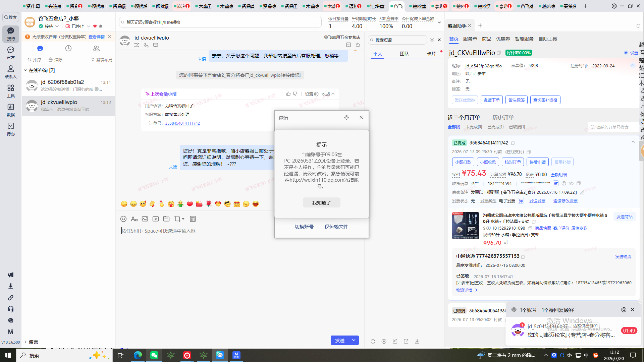Open the jd_6206f68ab01a2 conversation
The image size is (644, 362).
tap(68, 85)
